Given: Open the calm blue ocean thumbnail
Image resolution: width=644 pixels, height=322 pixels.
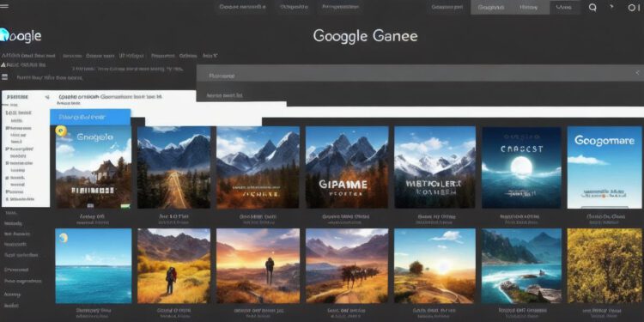Looking at the screenshot, I should tap(94, 265).
